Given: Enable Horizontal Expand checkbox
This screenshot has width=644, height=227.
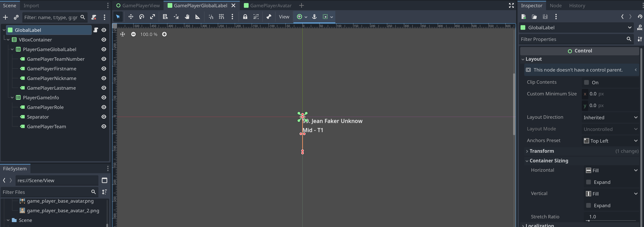Looking at the screenshot, I should pyautogui.click(x=589, y=182).
